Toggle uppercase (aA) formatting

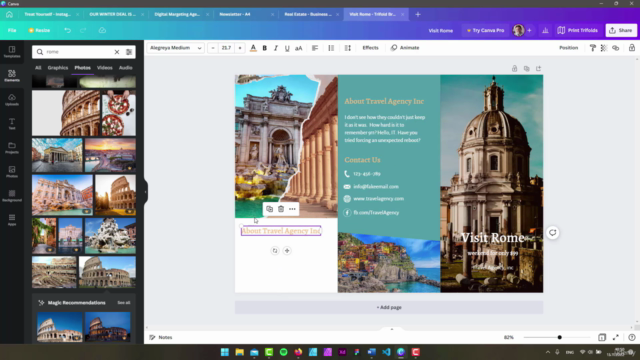tap(298, 48)
